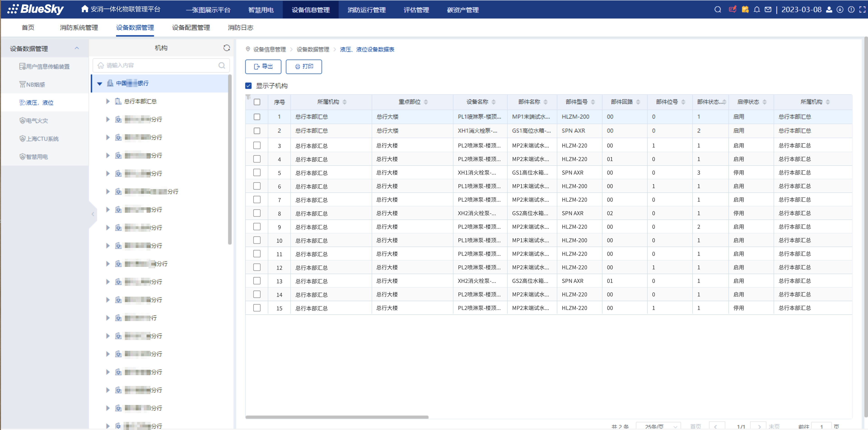The width and height of the screenshot is (868, 430).
Task: Open the page size dropdown
Action: (x=658, y=426)
